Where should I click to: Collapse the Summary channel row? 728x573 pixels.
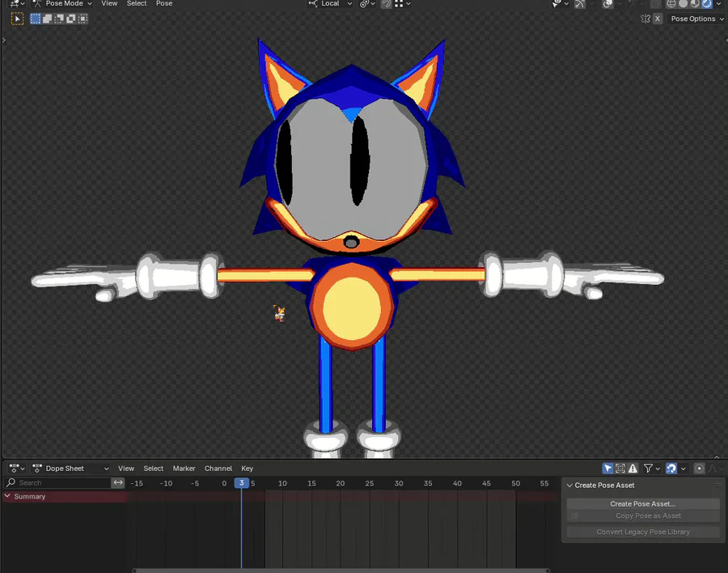tap(7, 496)
